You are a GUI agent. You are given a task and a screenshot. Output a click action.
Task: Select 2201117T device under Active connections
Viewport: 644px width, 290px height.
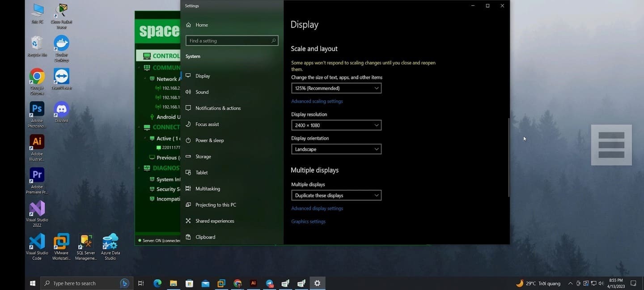[x=168, y=148]
